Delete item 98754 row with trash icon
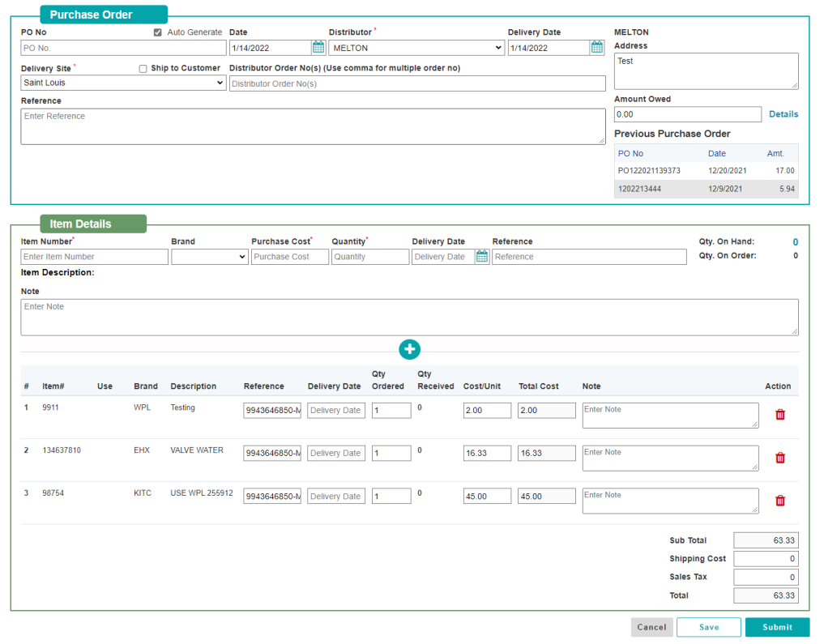824x644 pixels. click(780, 501)
